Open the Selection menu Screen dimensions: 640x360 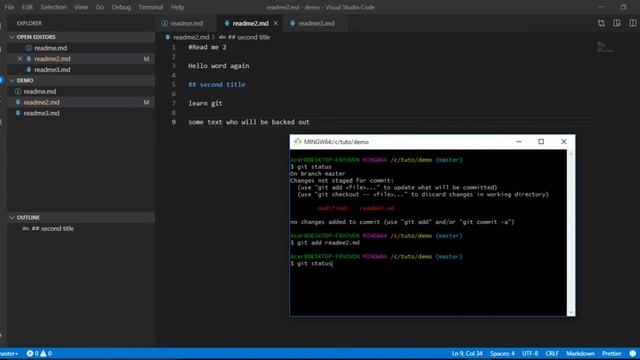[x=53, y=7]
